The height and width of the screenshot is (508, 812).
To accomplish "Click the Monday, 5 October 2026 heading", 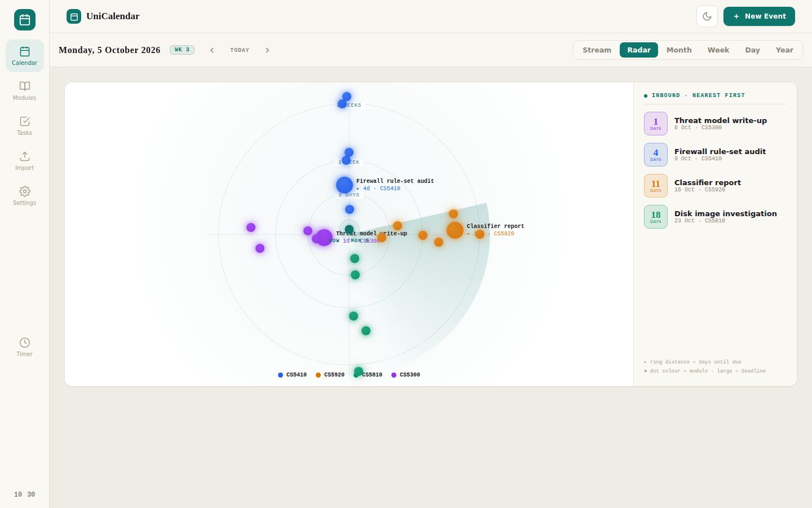I will [109, 50].
